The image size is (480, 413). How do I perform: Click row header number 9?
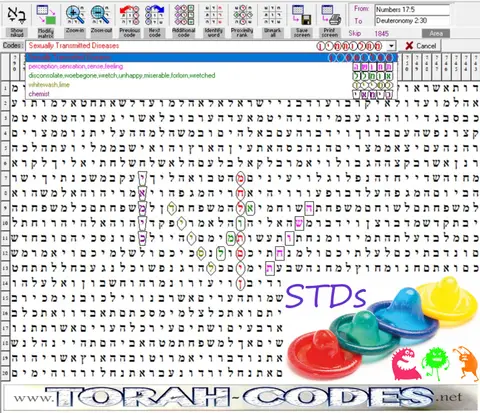click(5, 208)
